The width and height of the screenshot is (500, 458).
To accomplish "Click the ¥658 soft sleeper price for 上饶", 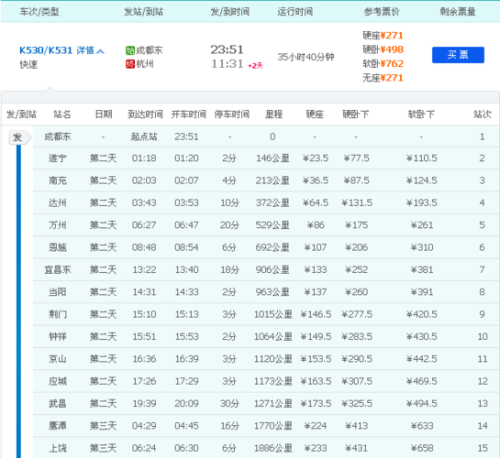I will (x=422, y=448).
